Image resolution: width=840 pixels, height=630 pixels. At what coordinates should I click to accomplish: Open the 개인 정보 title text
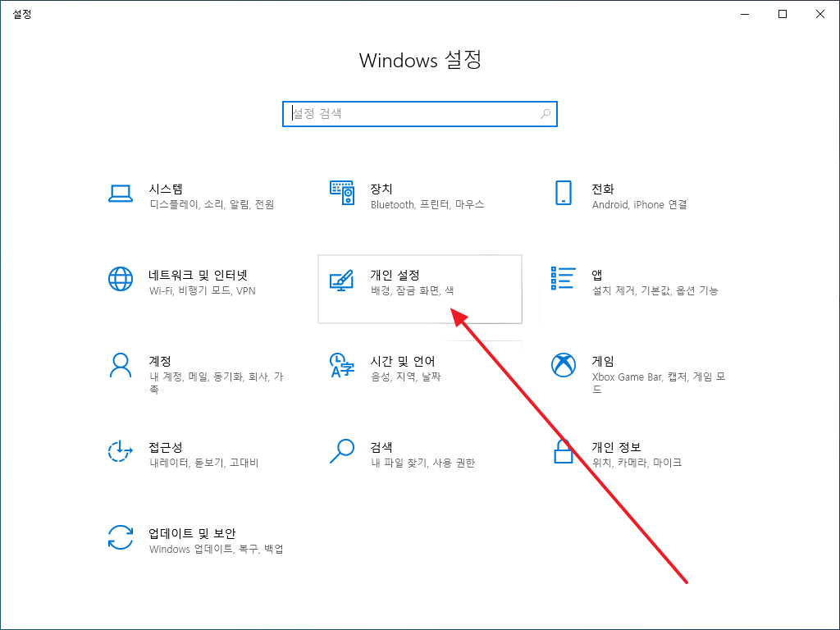tap(616, 447)
